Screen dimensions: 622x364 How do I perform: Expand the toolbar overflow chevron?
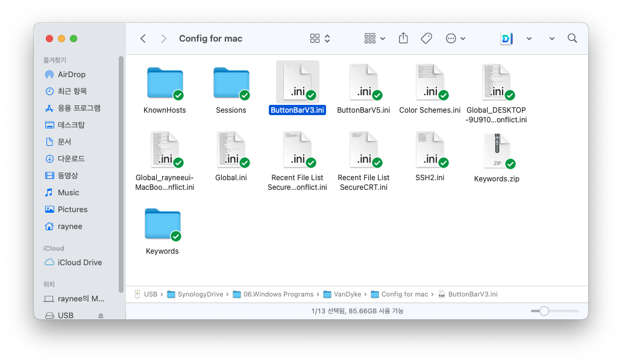coord(552,39)
